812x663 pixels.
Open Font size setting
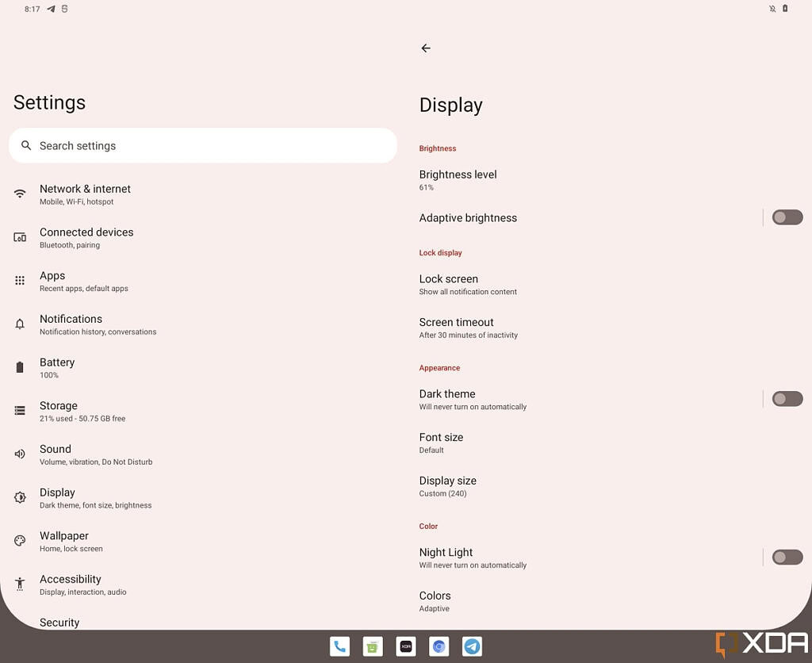click(x=442, y=443)
